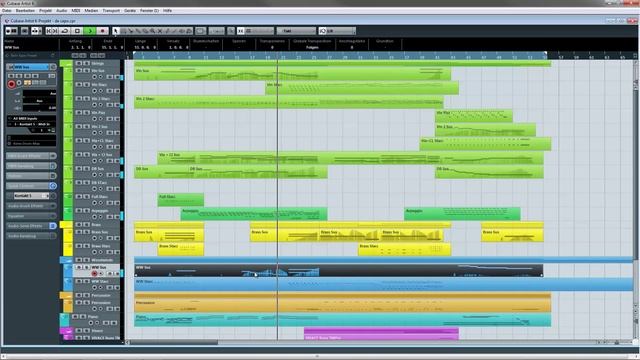
Task: Collapse the Brass folder track
Action: [x=66, y=224]
